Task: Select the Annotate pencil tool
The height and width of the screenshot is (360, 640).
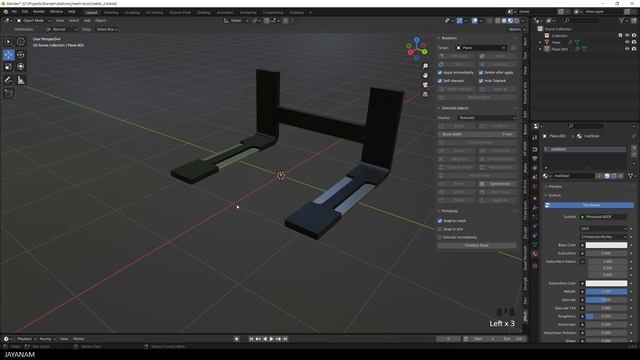Action: point(9,80)
